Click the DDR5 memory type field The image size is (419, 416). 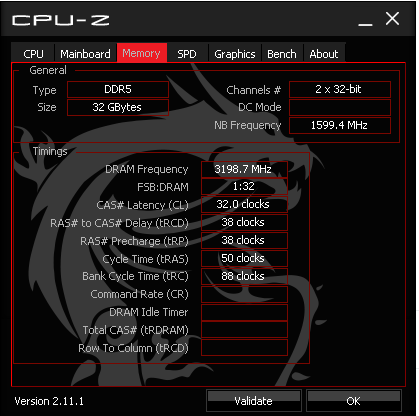(x=118, y=89)
